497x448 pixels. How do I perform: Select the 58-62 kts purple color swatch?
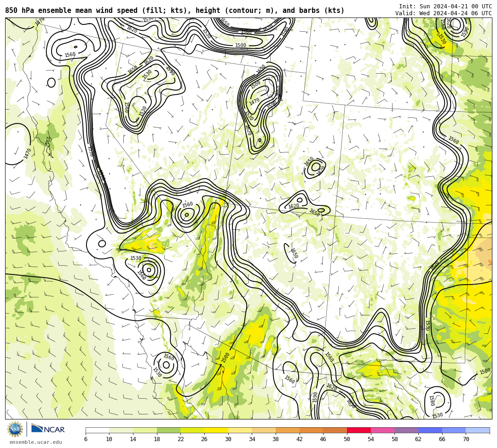coord(406,430)
